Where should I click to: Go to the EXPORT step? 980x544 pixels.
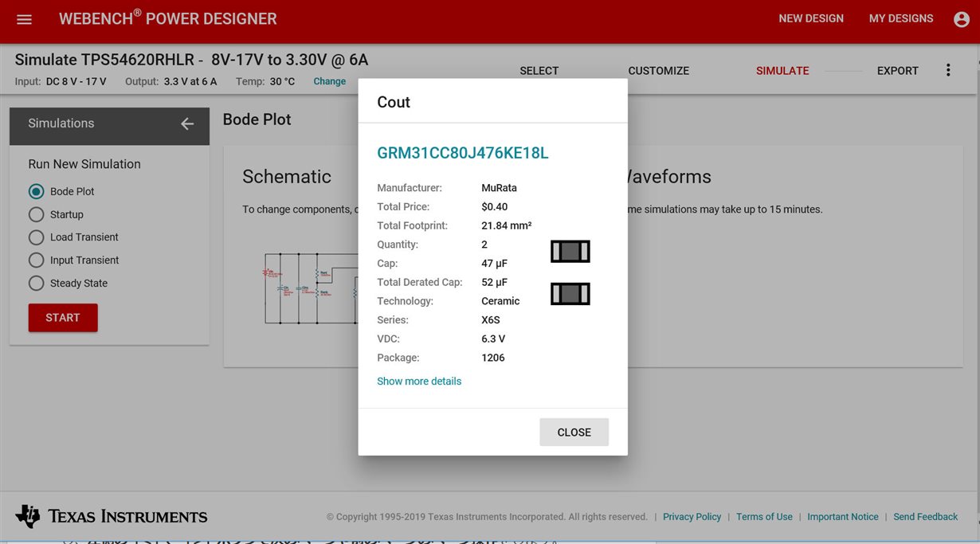pyautogui.click(x=898, y=71)
